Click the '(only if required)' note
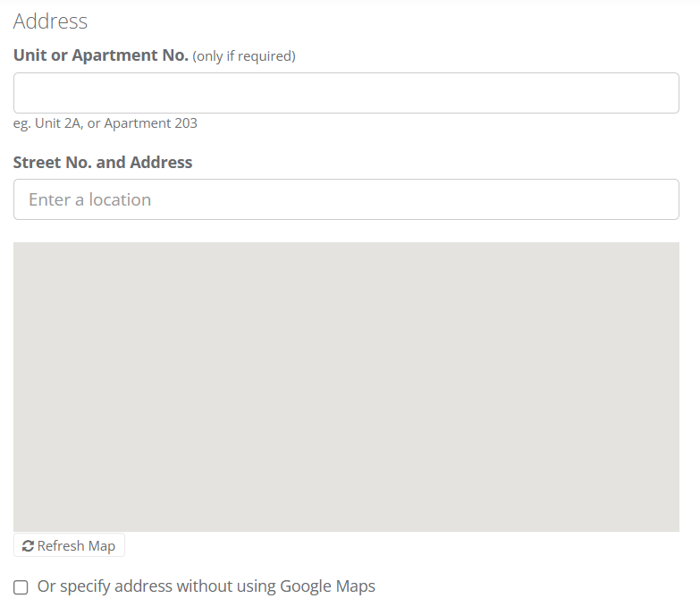This screenshot has height=607, width=700. [244, 56]
